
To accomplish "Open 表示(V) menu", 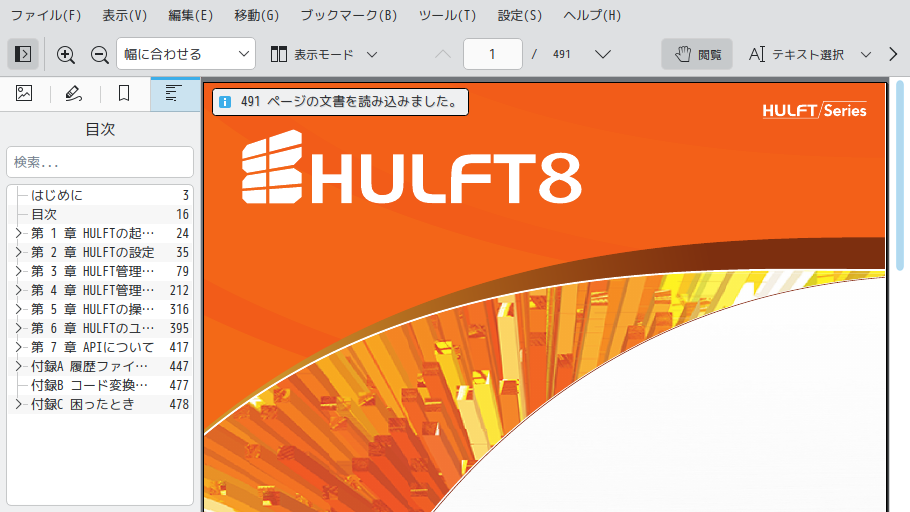I will (x=124, y=15).
